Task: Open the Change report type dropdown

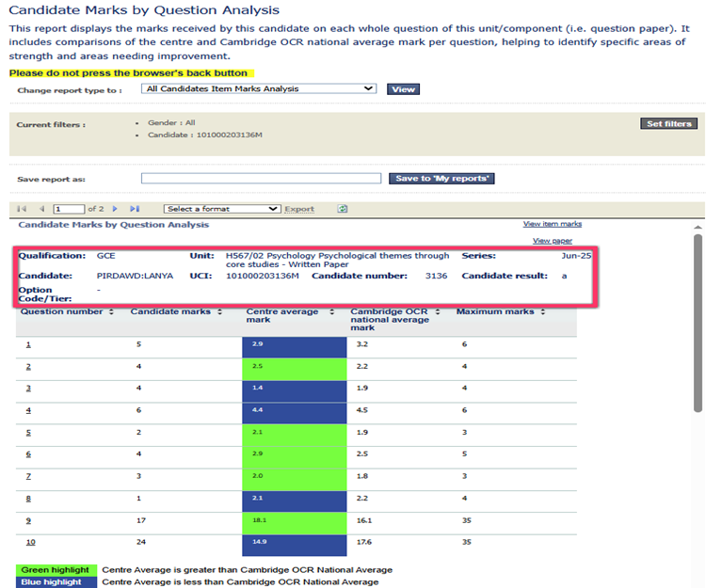Action: coord(260,89)
